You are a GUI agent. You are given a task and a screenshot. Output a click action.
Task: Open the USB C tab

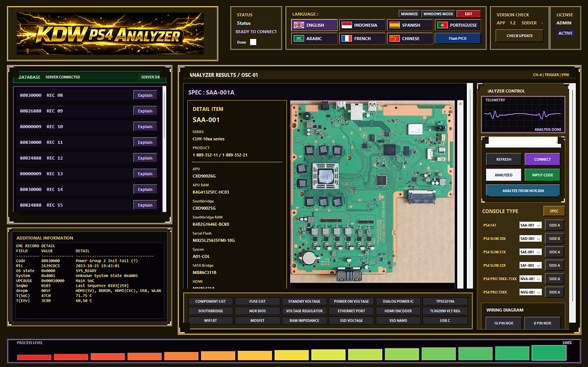click(445, 320)
